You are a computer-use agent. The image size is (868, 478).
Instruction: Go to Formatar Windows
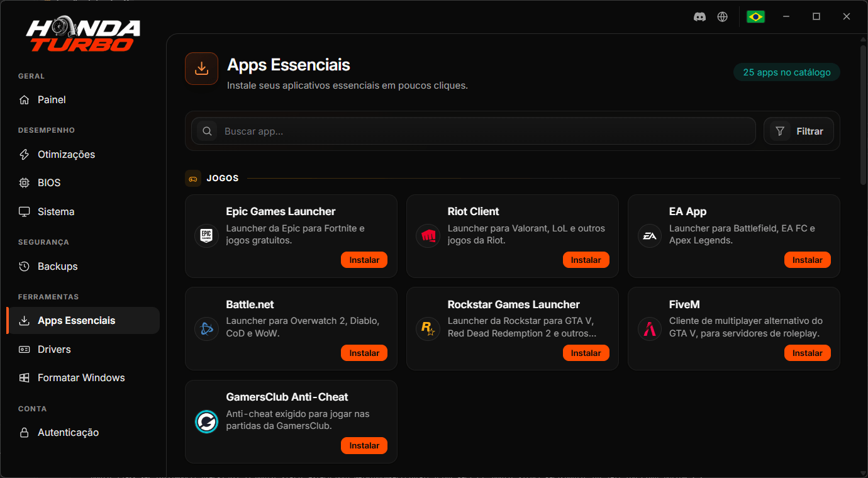83,378
